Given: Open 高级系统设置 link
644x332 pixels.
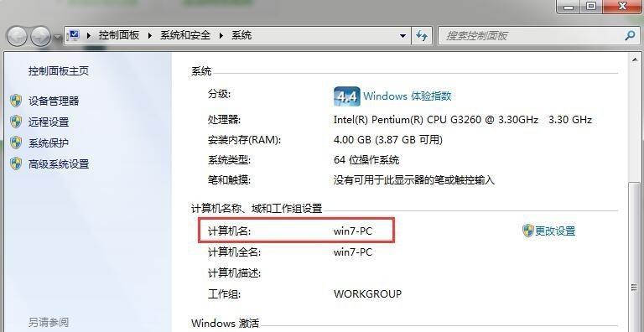Looking at the screenshot, I should [x=59, y=164].
